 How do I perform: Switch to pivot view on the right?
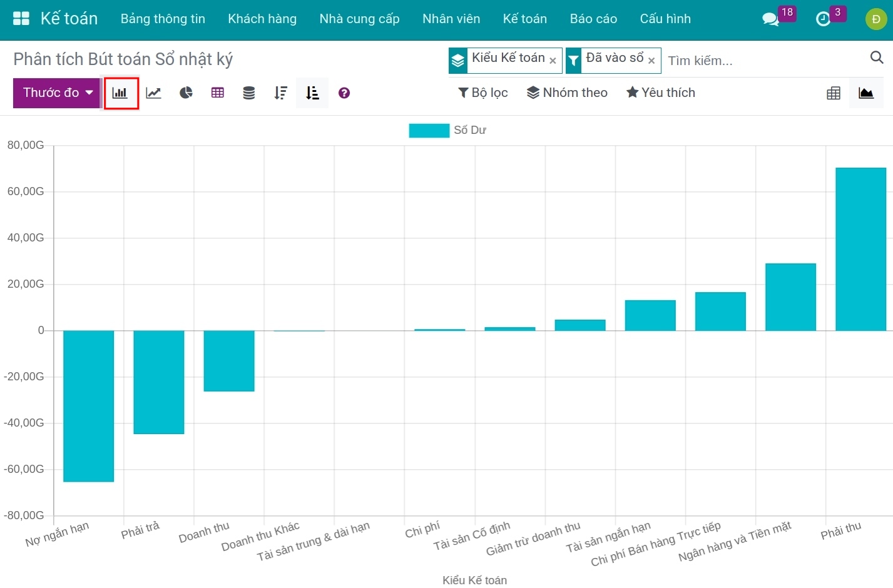click(834, 93)
